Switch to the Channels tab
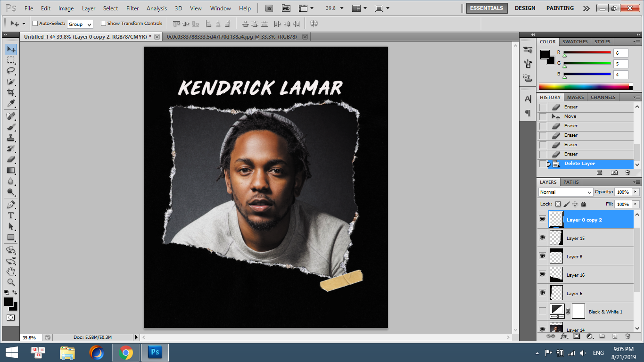 pyautogui.click(x=603, y=97)
